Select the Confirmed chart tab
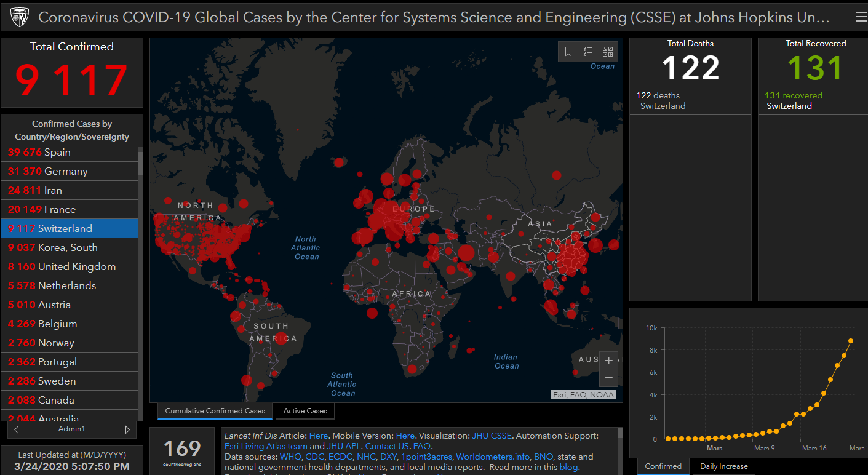Image resolution: width=868 pixels, height=475 pixels. 664,466
